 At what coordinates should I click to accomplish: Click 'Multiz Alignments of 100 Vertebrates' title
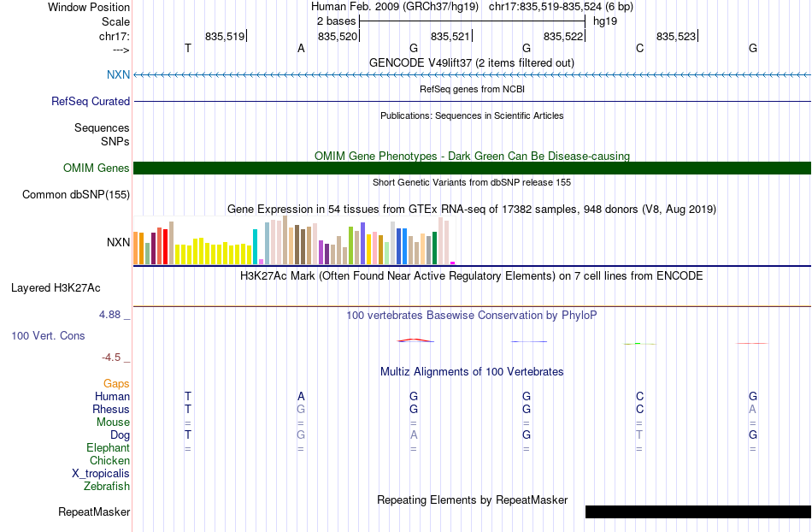[472, 371]
